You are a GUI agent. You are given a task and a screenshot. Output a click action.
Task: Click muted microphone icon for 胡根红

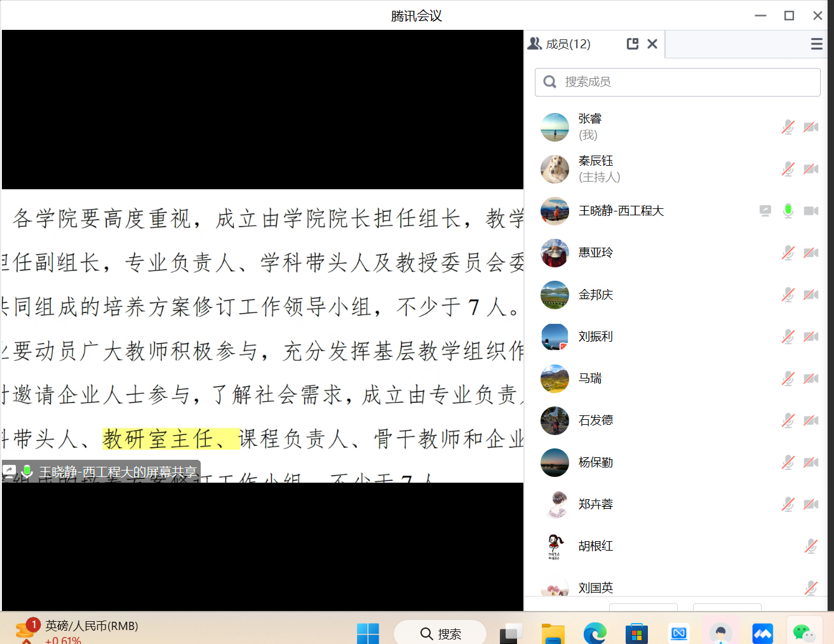coord(810,546)
